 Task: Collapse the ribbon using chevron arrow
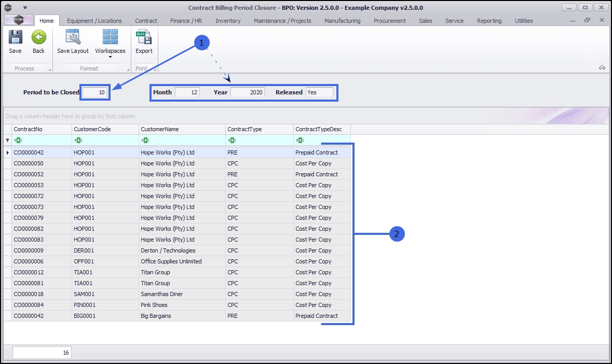602,67
